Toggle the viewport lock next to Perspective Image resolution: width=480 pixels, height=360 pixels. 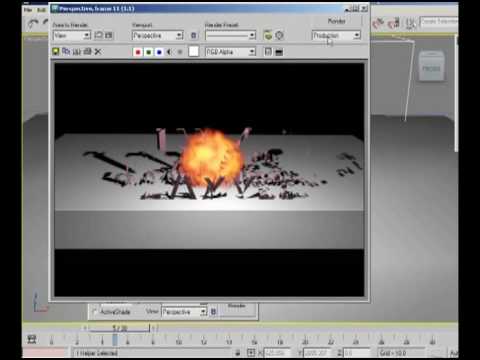194,35
